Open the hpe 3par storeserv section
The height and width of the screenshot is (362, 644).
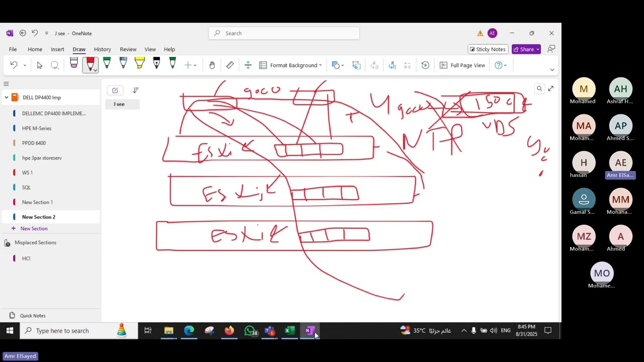pyautogui.click(x=42, y=158)
